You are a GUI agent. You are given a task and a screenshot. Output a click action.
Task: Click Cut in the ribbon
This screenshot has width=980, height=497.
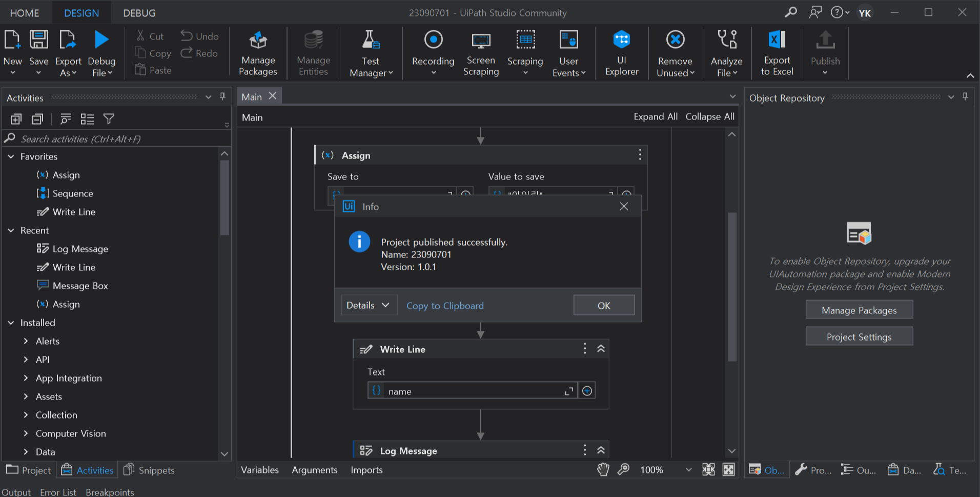coord(150,36)
